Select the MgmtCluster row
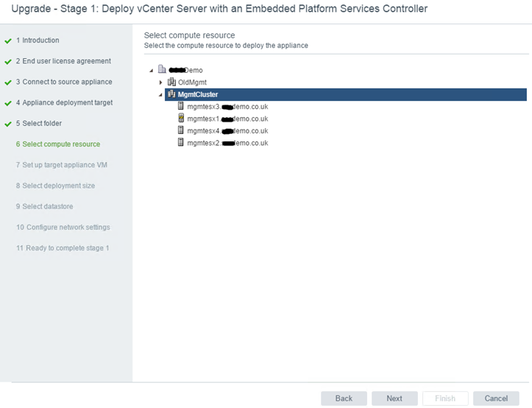The image size is (532, 408). coord(346,94)
